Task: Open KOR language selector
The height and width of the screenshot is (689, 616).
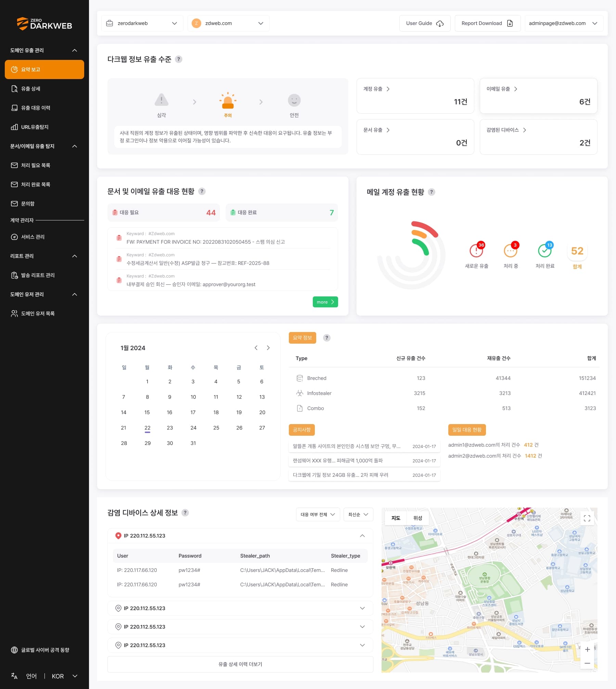Action: tap(65, 676)
